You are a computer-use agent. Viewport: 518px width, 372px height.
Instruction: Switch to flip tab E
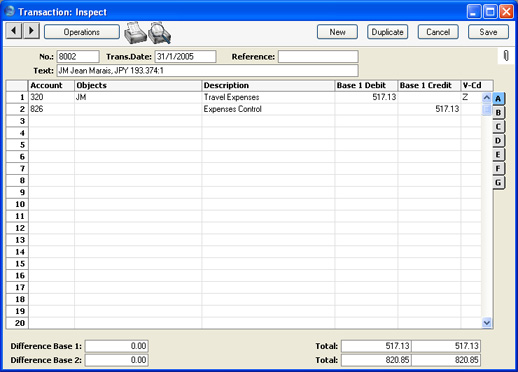pyautogui.click(x=498, y=155)
